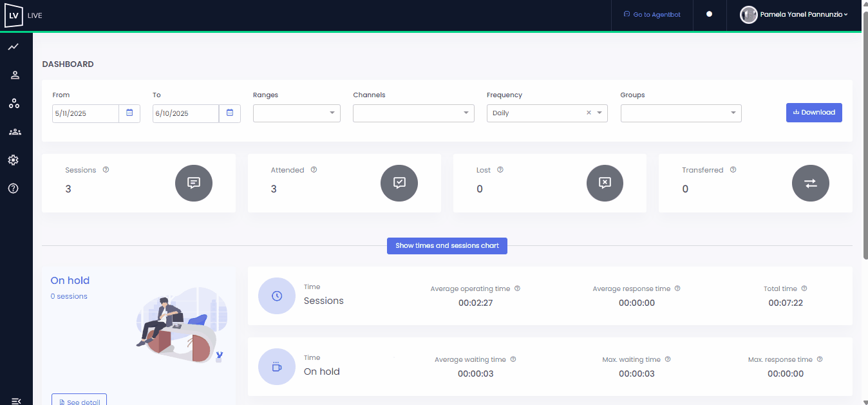Open the analytics chart icon in sidebar
Viewport: 868px width, 405px height.
click(x=13, y=47)
